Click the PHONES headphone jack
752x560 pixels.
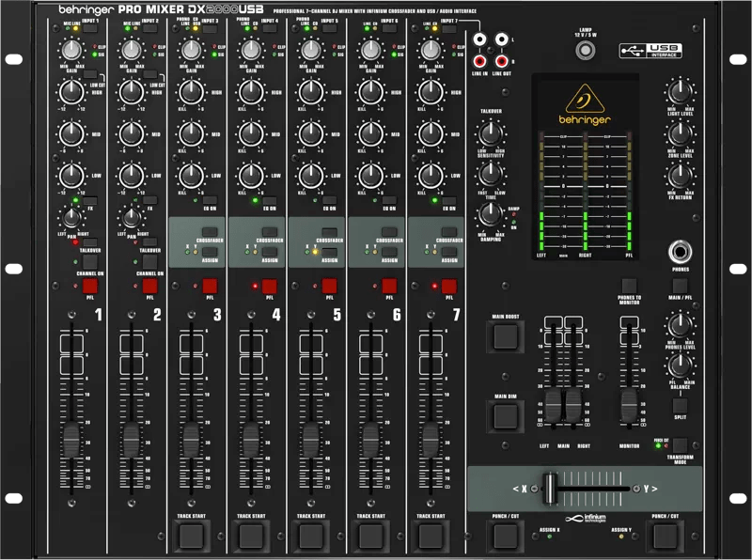[x=679, y=252]
